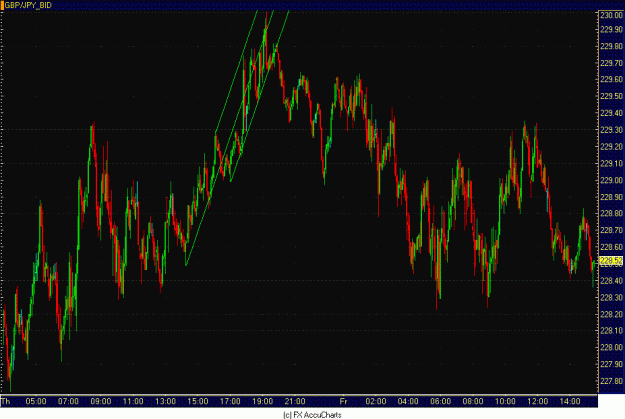
Task: Click the 229.40 price axis label
Action: pos(611,113)
